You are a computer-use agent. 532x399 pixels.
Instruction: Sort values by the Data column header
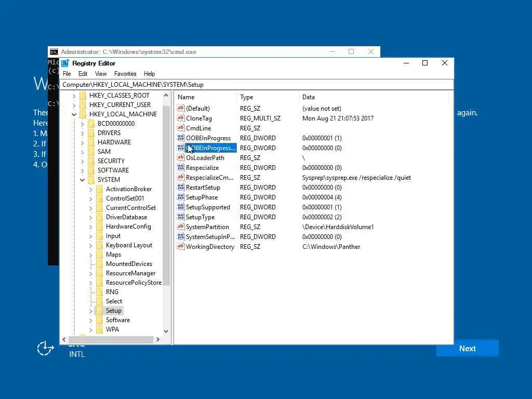(374, 97)
